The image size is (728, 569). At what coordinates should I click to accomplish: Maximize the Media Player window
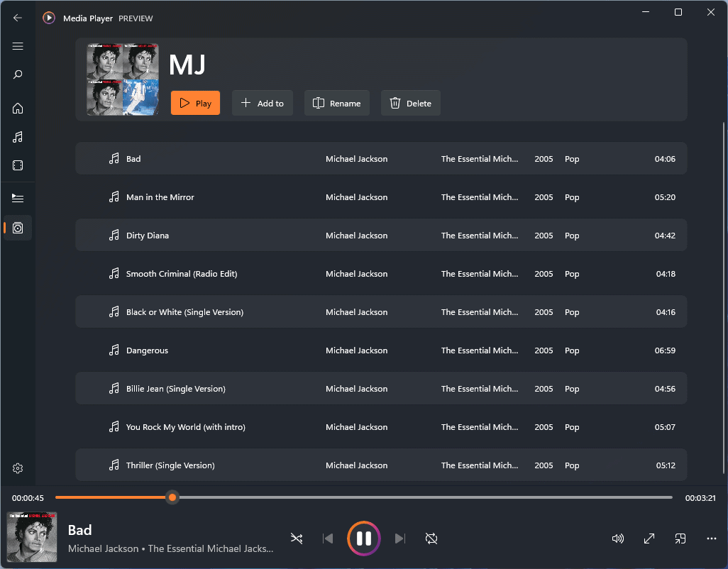point(678,12)
